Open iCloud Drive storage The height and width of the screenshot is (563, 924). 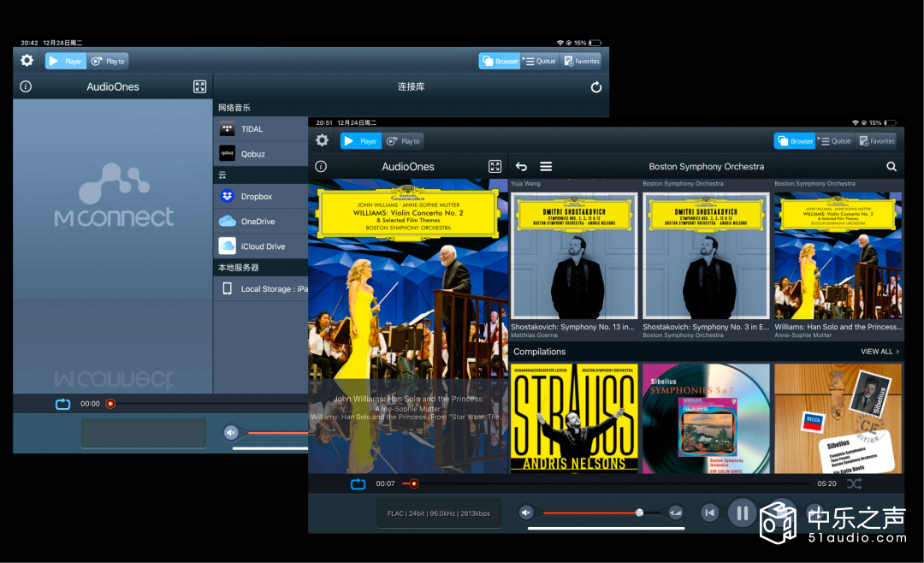260,246
